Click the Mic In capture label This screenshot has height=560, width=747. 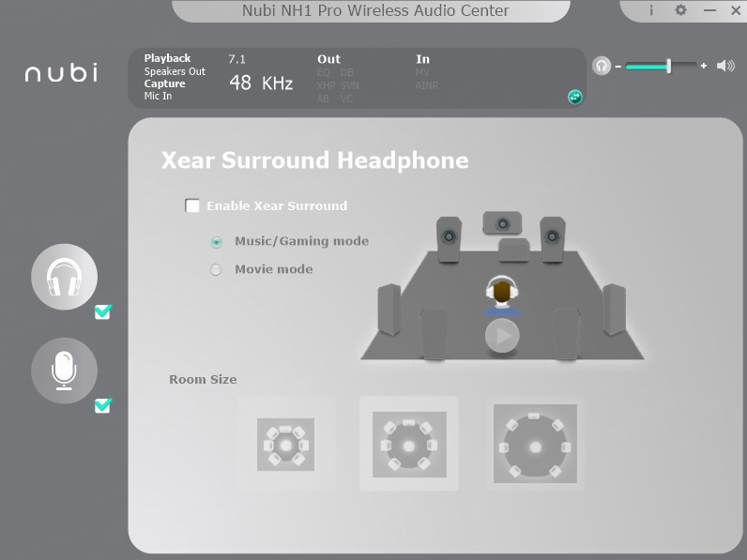pyautogui.click(x=159, y=96)
